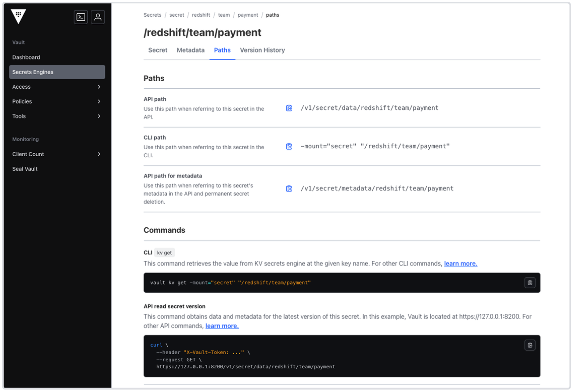This screenshot has height=392, width=573.
Task: Open the console terminal icon
Action: [81, 17]
